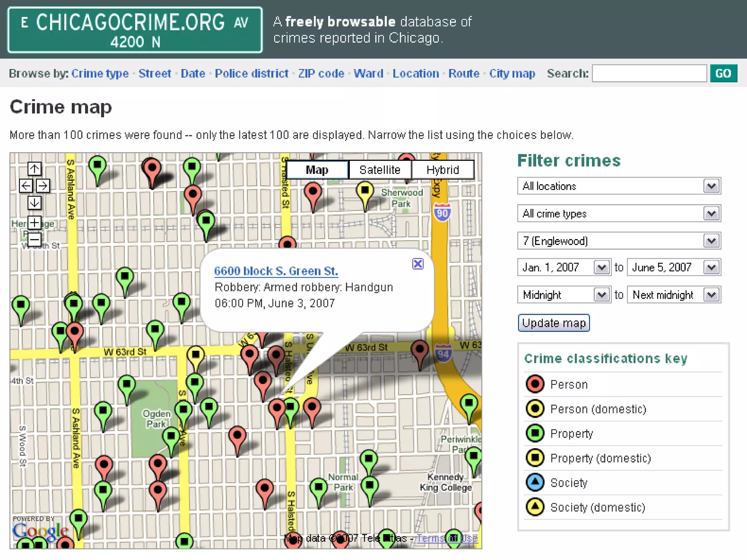Image resolution: width=747 pixels, height=560 pixels.
Task: Pan the map left with arrow control
Action: [26, 186]
